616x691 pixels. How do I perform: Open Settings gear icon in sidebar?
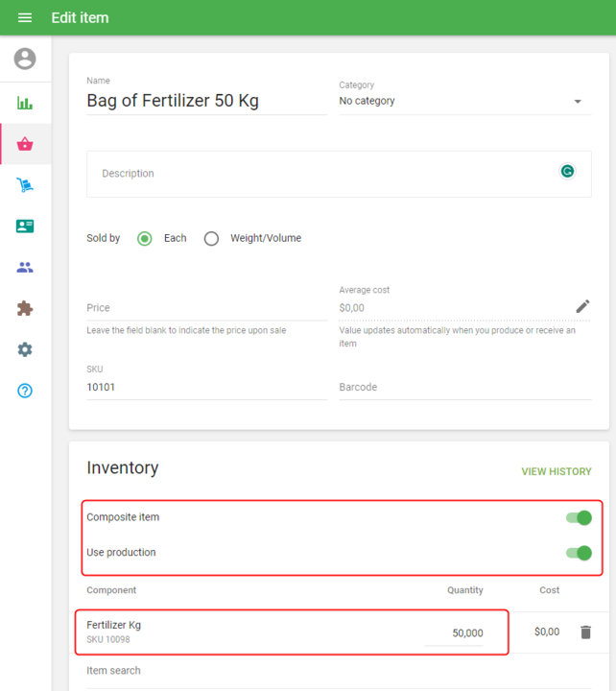pyautogui.click(x=25, y=349)
